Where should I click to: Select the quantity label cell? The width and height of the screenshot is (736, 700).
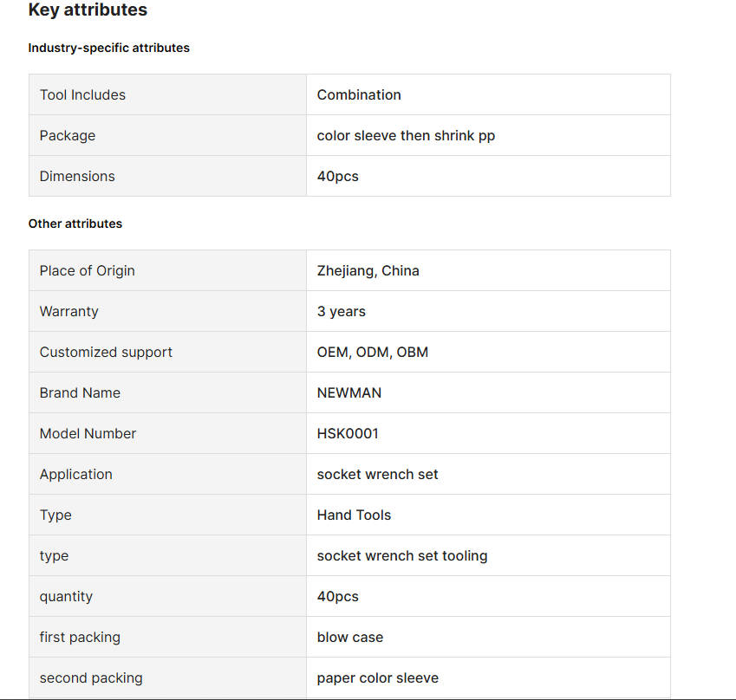[66, 597]
